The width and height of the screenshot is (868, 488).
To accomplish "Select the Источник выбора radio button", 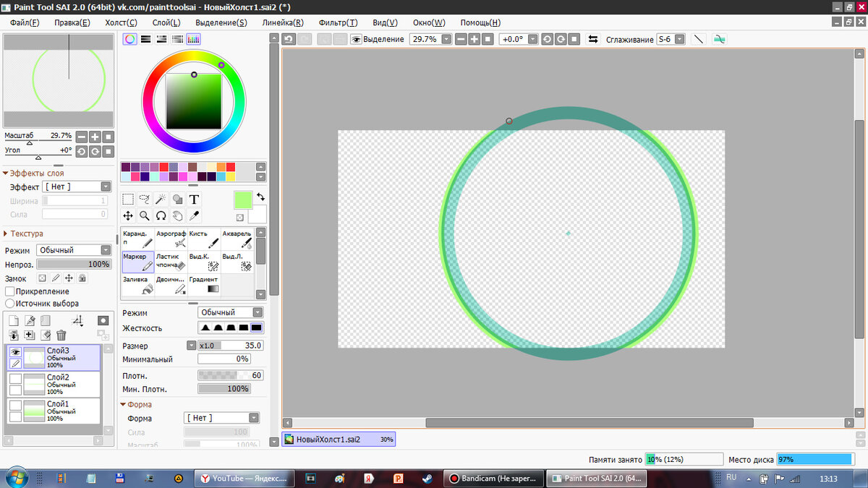I will (10, 304).
